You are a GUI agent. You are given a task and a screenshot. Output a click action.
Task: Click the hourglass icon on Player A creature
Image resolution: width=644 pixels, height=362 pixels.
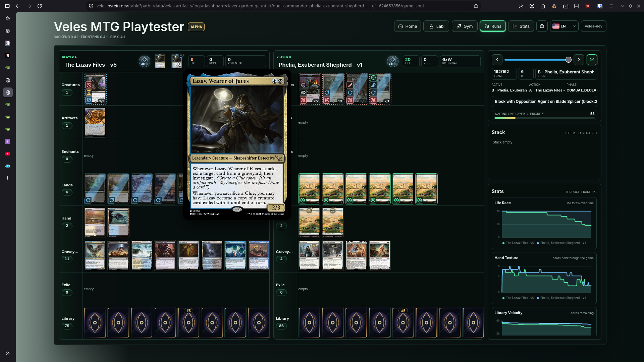pos(89,93)
